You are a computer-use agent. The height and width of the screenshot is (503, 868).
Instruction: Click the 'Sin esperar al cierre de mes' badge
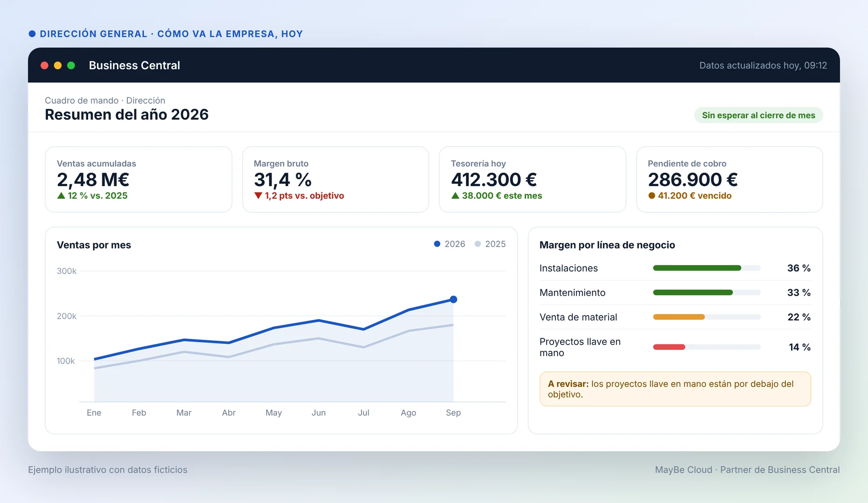click(x=759, y=115)
